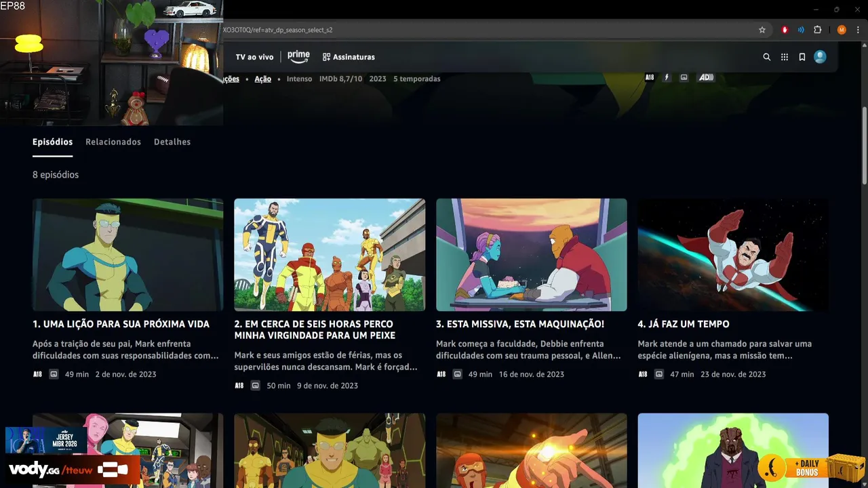The image size is (868, 488).
Task: Open the TV ao vivo menu
Action: (254, 57)
